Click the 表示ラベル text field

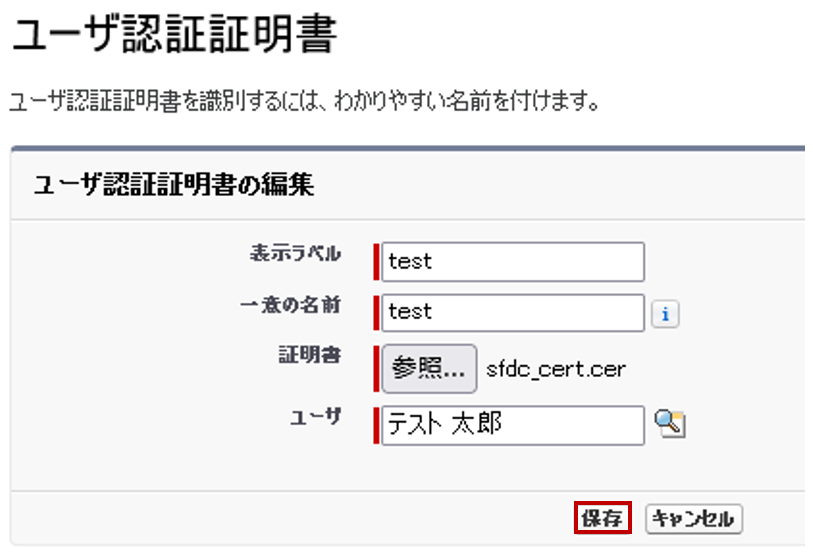(x=514, y=262)
